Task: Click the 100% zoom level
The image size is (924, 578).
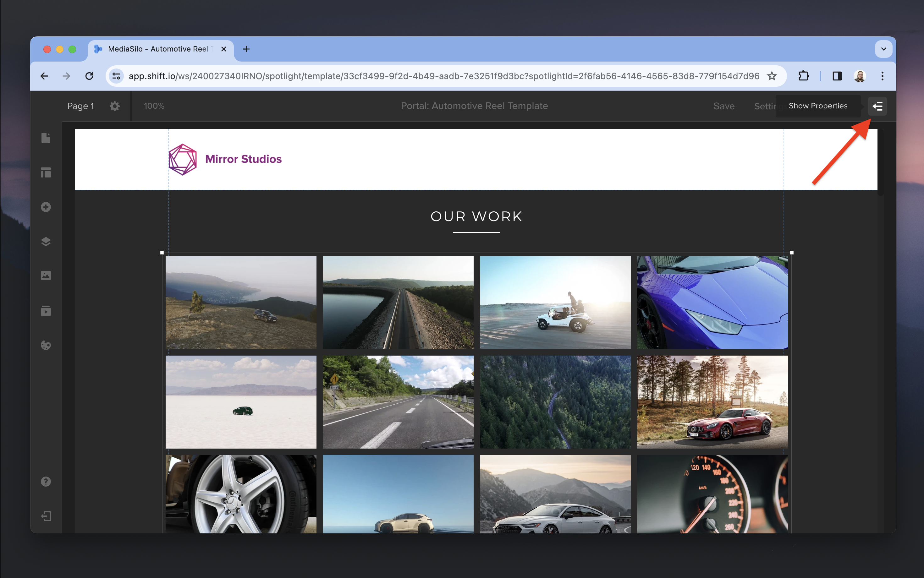Action: tap(154, 106)
